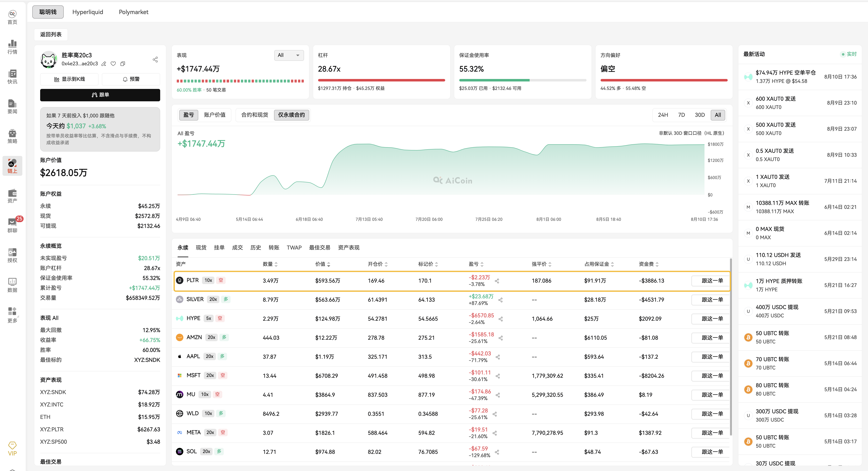Switch chart to 账户价值 view
Screen dimensions: 868x471
pyautogui.click(x=215, y=115)
